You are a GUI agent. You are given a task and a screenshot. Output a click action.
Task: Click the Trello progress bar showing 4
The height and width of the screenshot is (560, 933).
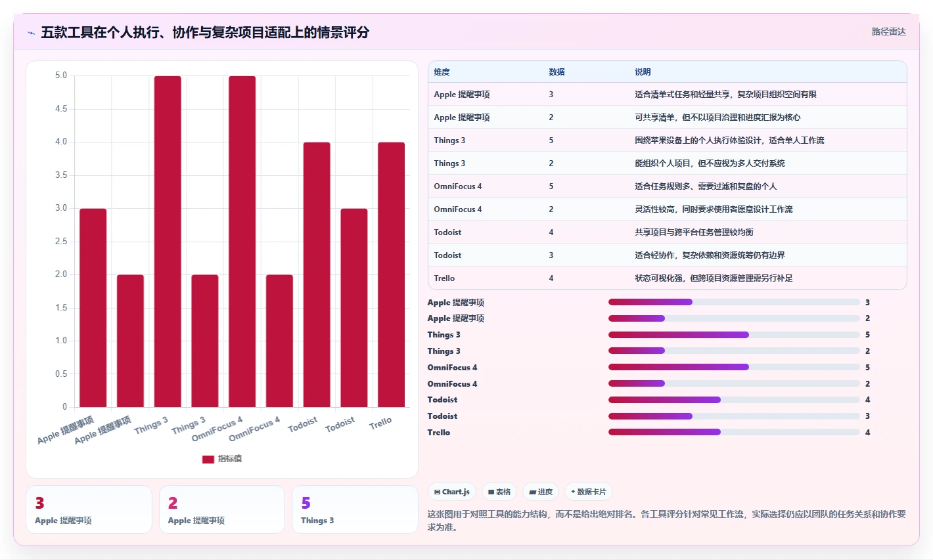pos(734,432)
